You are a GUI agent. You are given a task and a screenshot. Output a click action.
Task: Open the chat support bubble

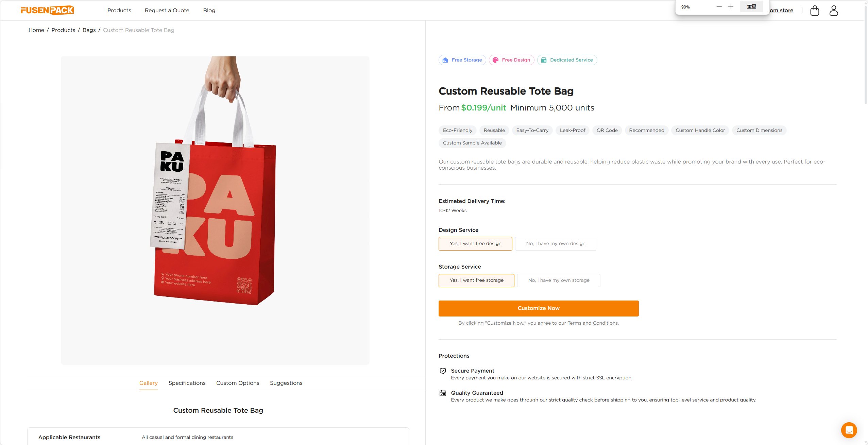click(849, 430)
